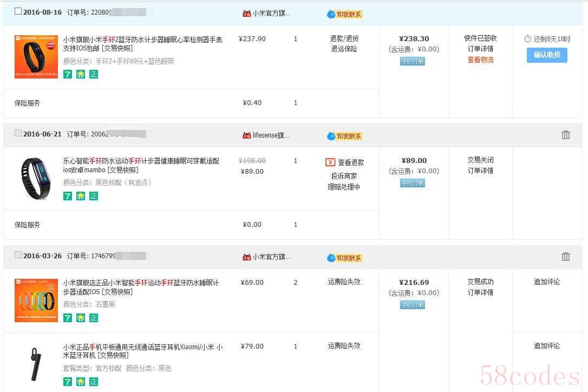Viewport: 588px width, 392px height.
Task: Confirm receipt with 确认收货 button
Action: pyautogui.click(x=547, y=55)
